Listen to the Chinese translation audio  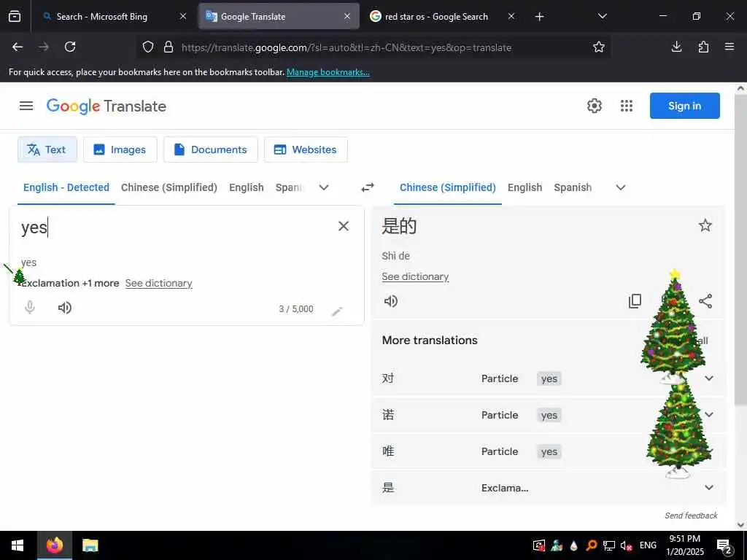(391, 301)
